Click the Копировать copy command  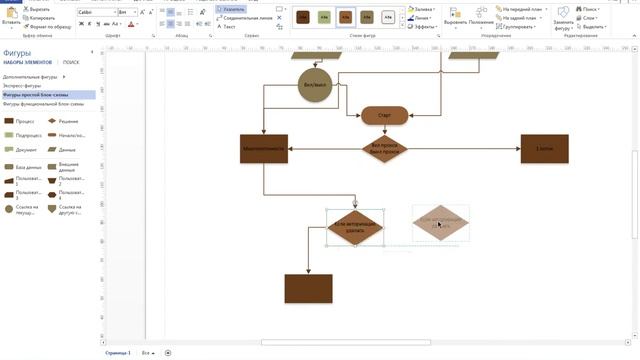coord(39,18)
